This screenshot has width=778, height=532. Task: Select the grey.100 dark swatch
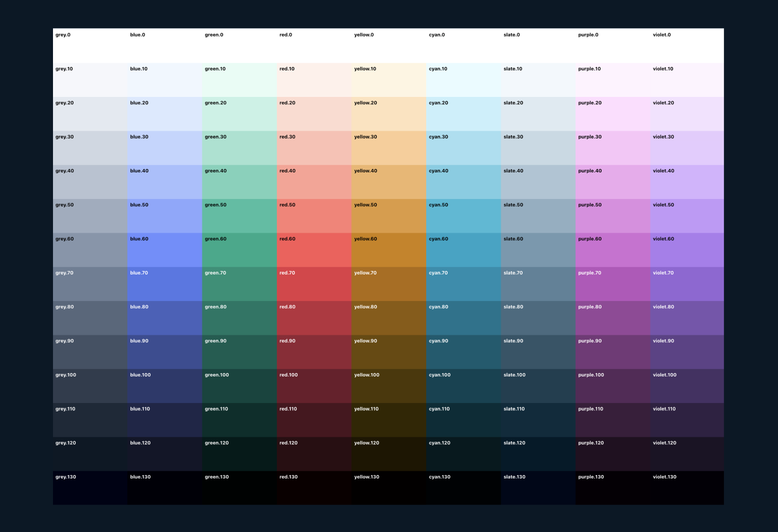[90, 386]
